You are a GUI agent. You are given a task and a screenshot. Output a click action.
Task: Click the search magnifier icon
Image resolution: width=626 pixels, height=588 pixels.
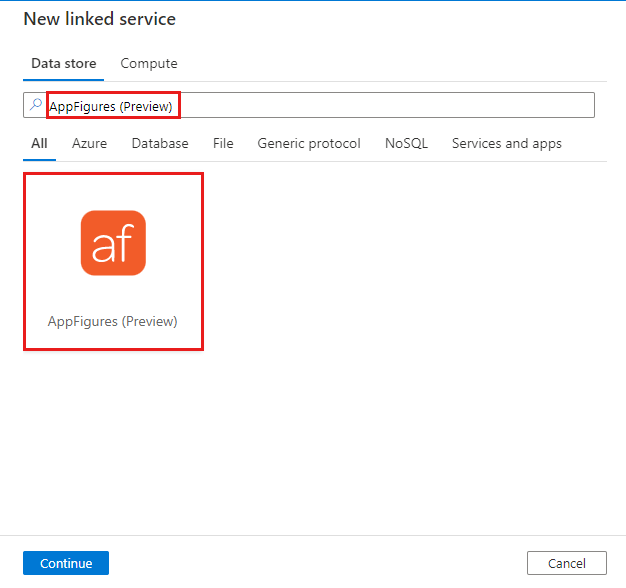click(36, 105)
